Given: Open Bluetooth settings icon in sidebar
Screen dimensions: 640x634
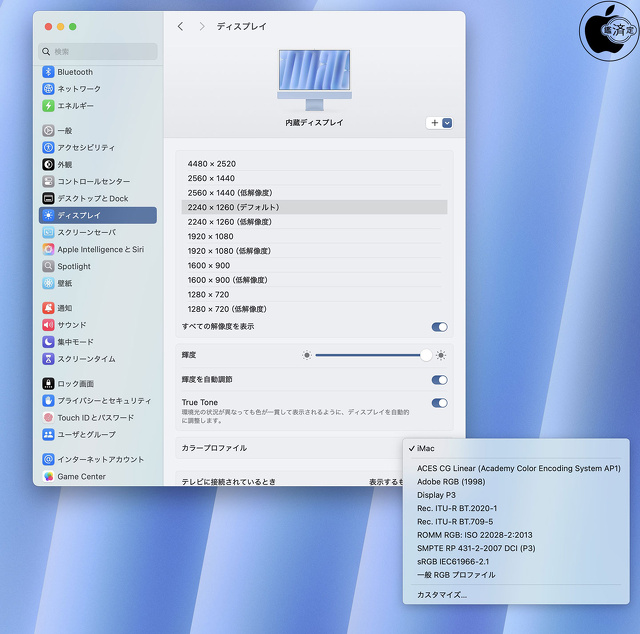Looking at the screenshot, I should [48, 72].
